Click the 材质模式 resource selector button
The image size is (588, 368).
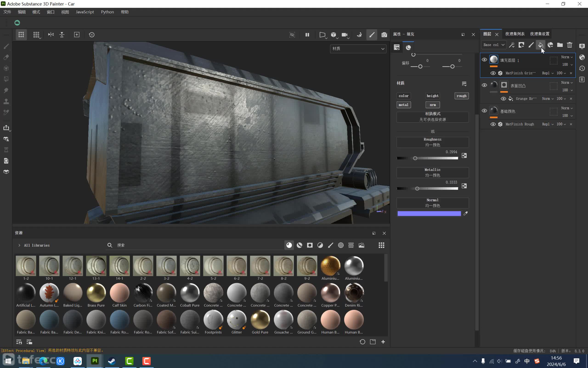[x=433, y=117]
